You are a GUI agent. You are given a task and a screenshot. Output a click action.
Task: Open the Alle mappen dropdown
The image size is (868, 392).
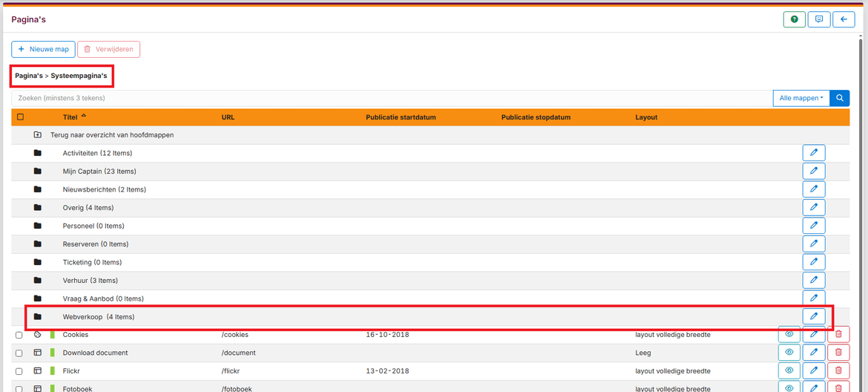[x=800, y=98]
